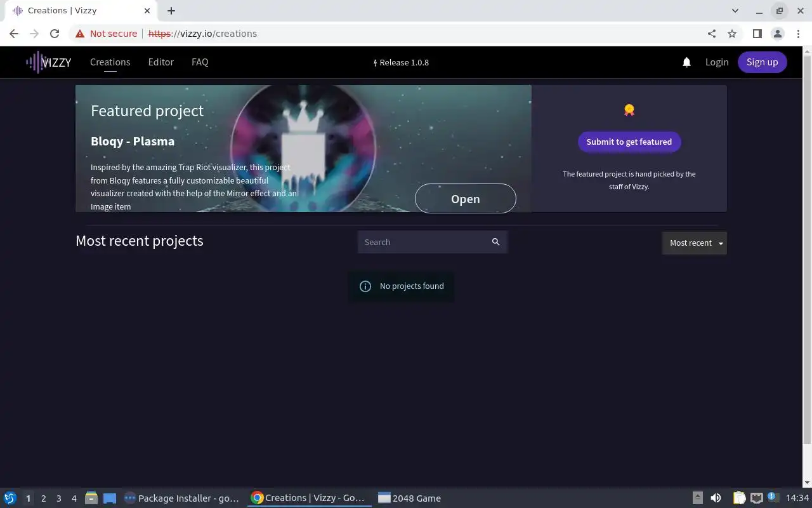Click Submit to get featured button
The image size is (812, 508).
click(629, 142)
